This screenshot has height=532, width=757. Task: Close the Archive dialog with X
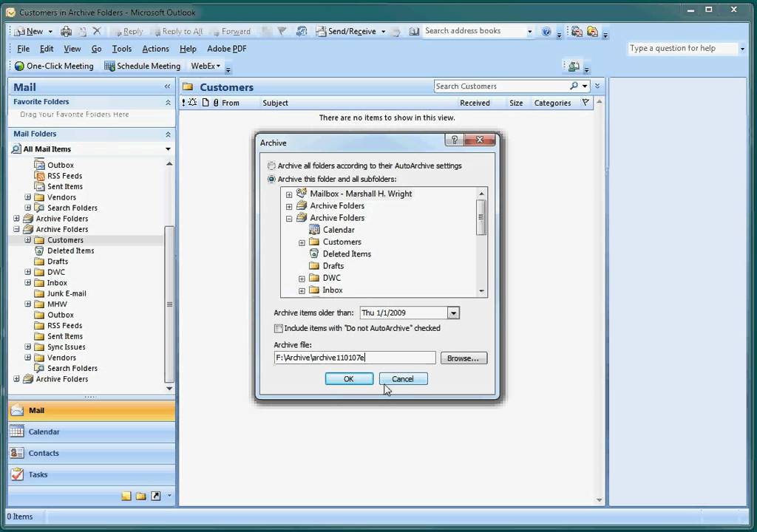coord(479,140)
